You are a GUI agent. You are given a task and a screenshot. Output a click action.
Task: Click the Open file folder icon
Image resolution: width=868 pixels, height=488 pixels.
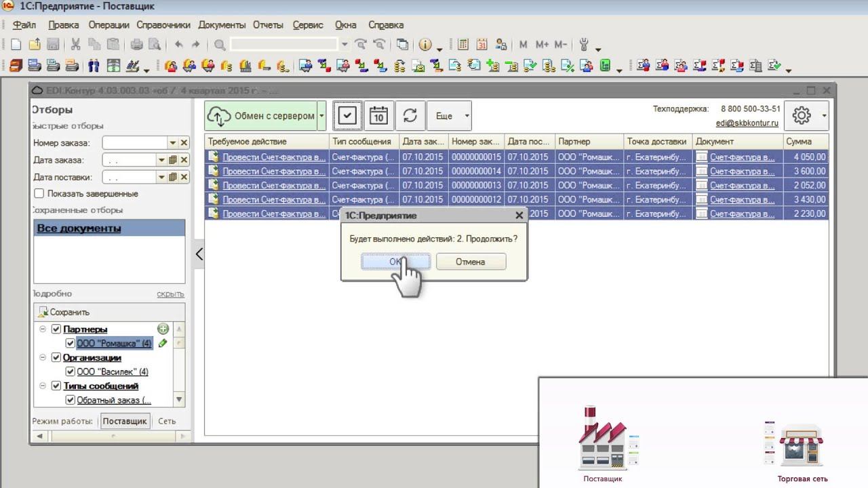coord(34,45)
